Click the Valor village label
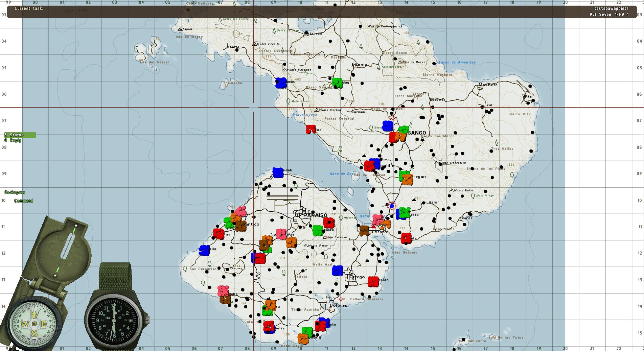The width and height of the screenshot is (644, 351). pos(434,203)
